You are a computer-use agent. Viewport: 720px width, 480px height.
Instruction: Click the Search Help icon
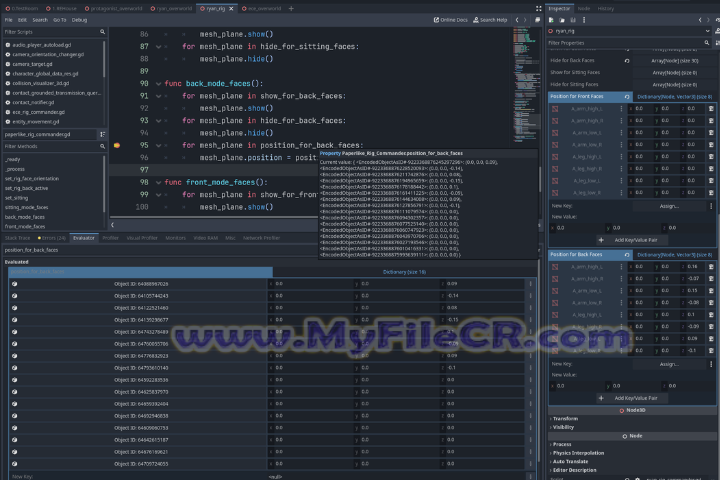[x=476, y=20]
